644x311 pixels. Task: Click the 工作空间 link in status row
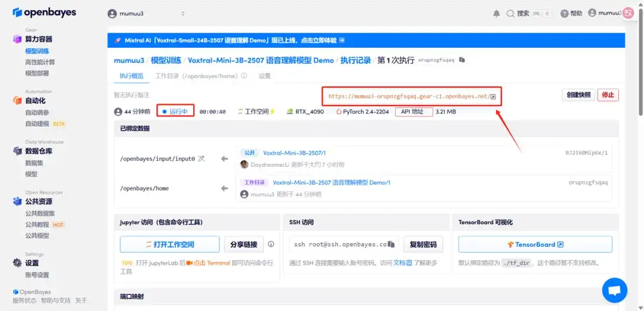pyautogui.click(x=255, y=111)
